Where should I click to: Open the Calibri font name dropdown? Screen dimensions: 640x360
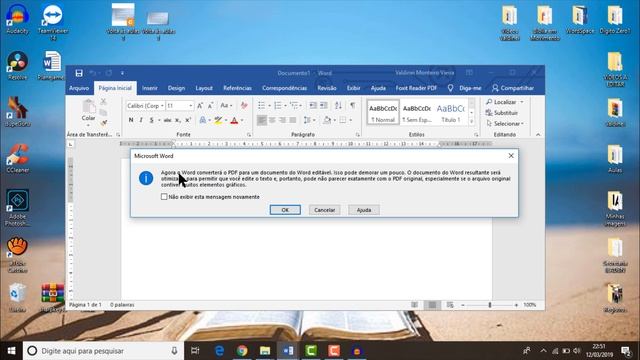pos(162,106)
